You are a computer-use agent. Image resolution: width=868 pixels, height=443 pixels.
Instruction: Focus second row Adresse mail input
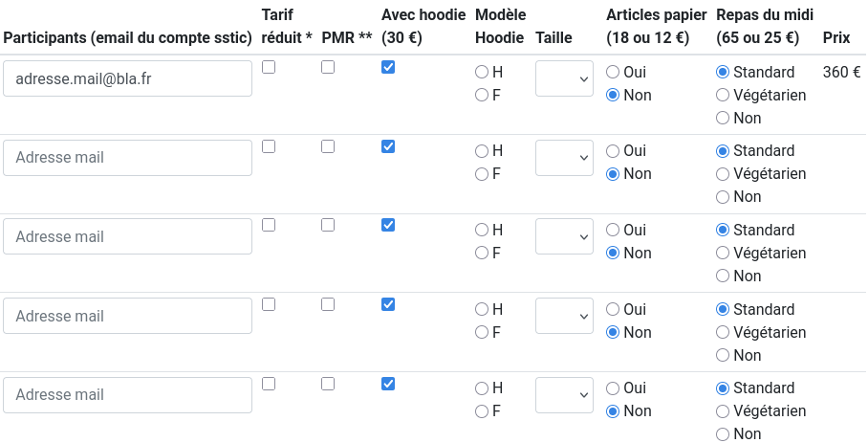[x=127, y=158]
